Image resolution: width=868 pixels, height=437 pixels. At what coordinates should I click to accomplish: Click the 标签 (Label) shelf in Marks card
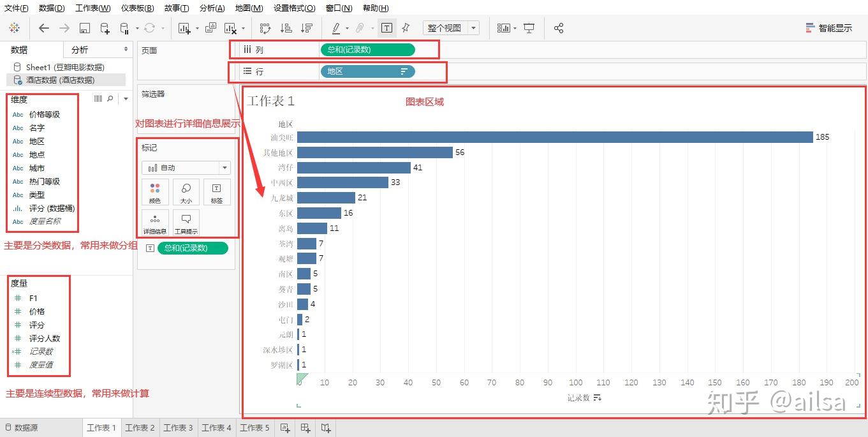(216, 191)
